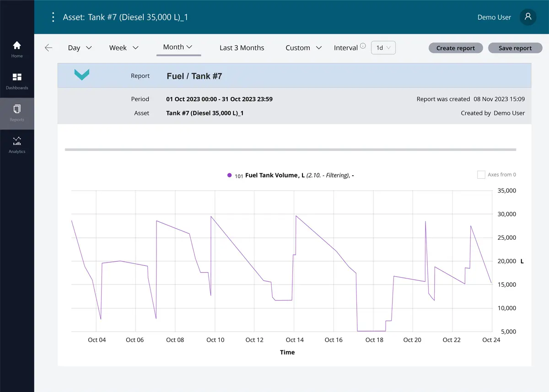Click the Create report button

pos(455,48)
